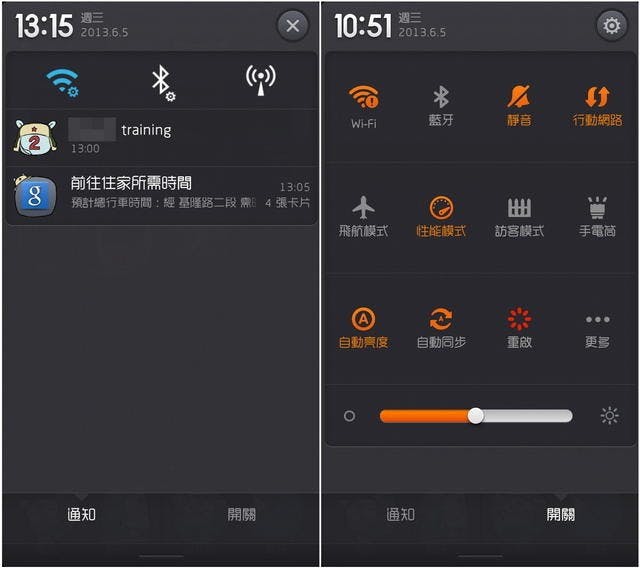Turn on 手電筒 flashlight
The width and height of the screenshot is (640, 569).
click(x=597, y=217)
